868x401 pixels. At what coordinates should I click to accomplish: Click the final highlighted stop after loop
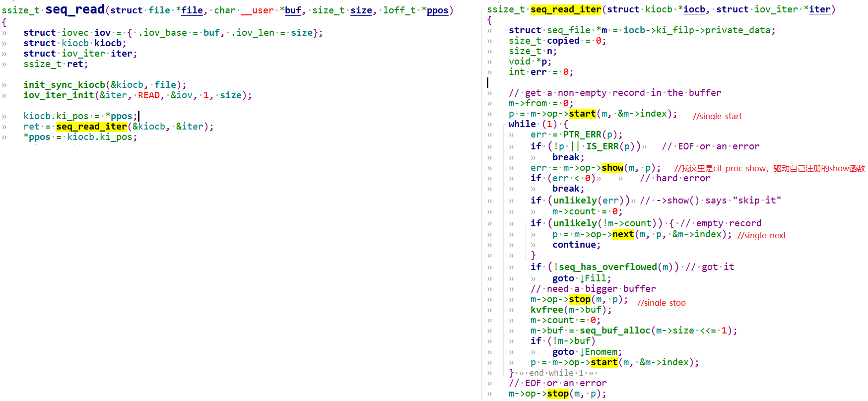pos(558,394)
